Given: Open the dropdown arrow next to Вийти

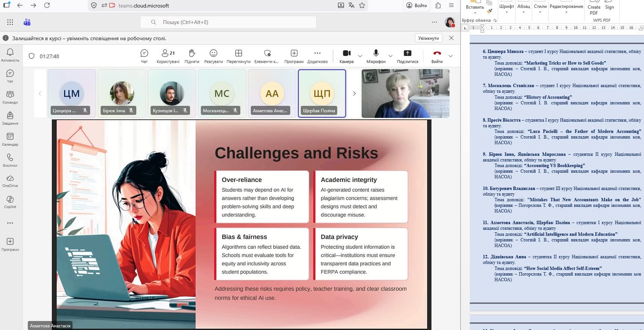Looking at the screenshot, I should (451, 56).
